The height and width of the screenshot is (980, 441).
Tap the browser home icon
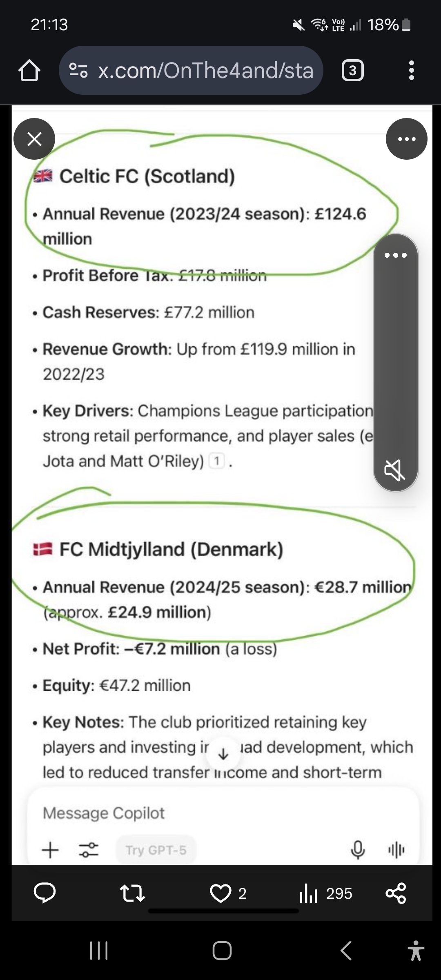point(29,70)
